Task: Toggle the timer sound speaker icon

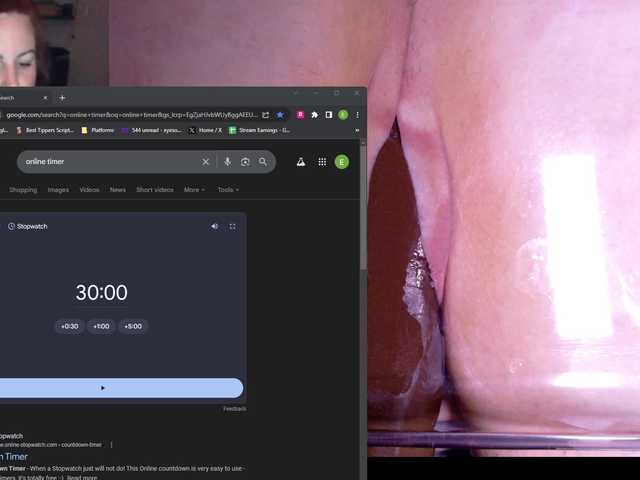Action: 214,226
